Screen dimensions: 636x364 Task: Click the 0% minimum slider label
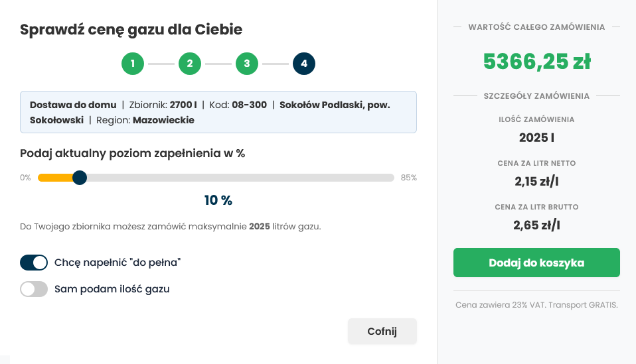pyautogui.click(x=26, y=178)
